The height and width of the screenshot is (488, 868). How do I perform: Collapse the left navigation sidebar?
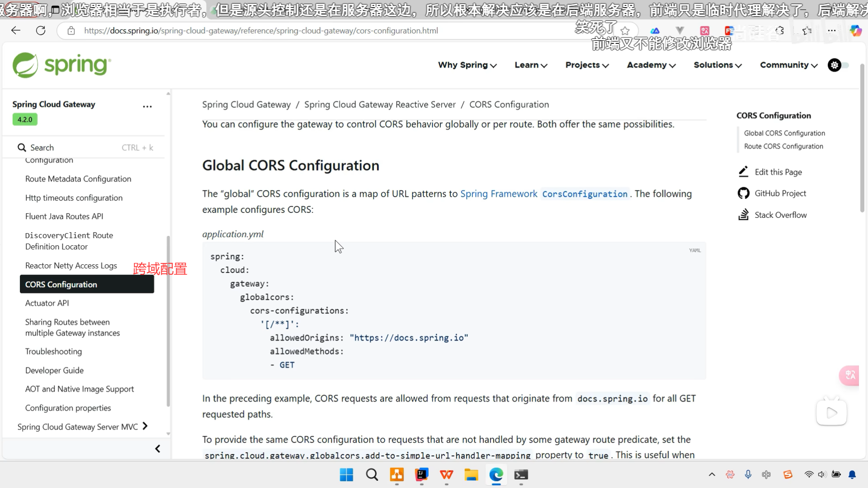157,449
